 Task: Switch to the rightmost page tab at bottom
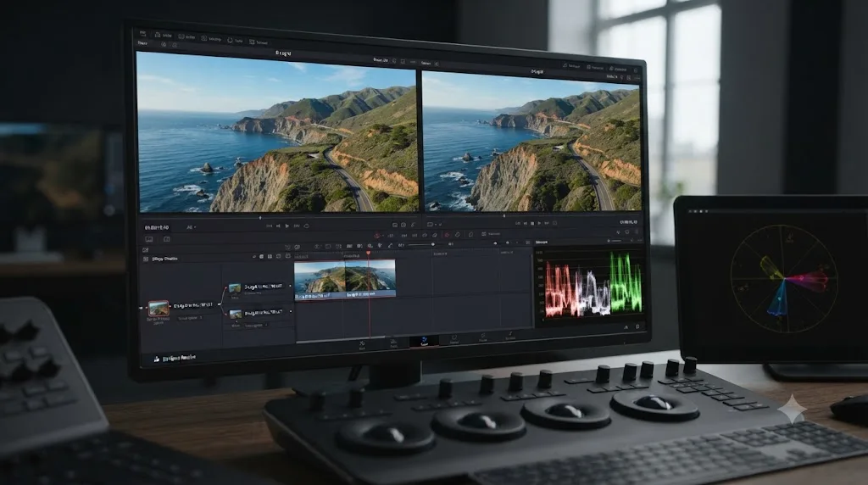click(x=510, y=336)
